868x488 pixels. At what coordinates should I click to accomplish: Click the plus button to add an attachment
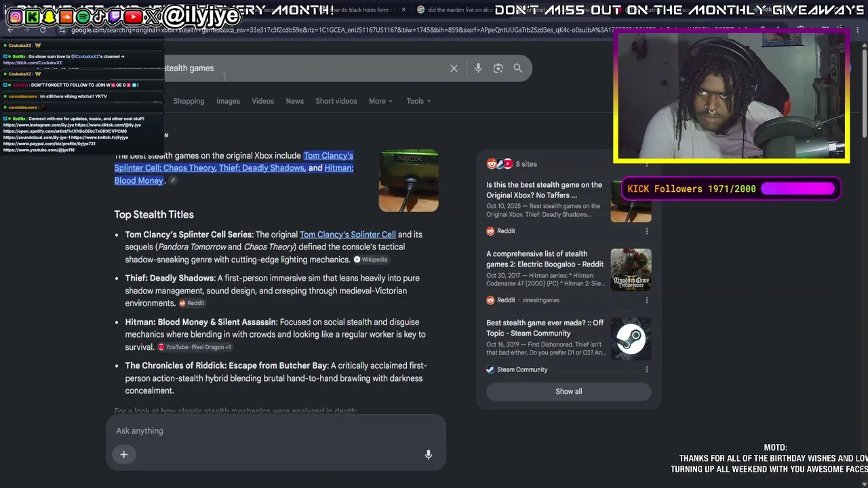point(124,455)
